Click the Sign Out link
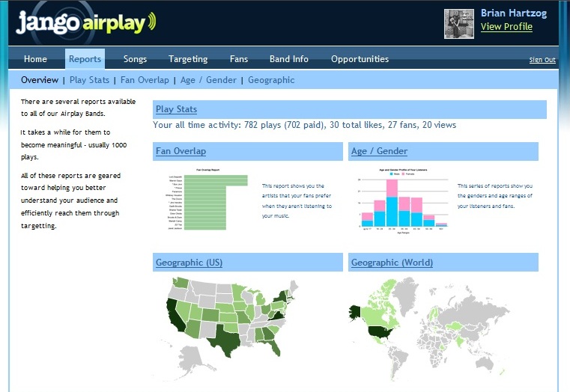The width and height of the screenshot is (570, 392). (542, 60)
